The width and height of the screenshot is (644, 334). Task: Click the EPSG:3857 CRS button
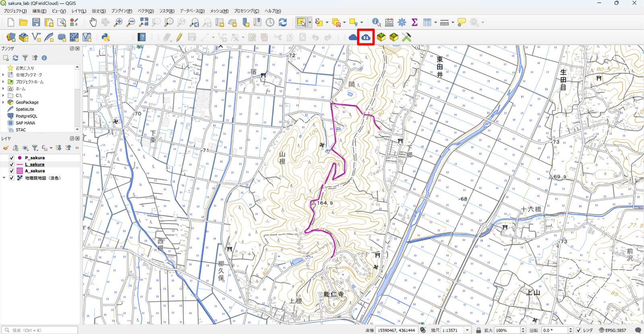coord(613,330)
